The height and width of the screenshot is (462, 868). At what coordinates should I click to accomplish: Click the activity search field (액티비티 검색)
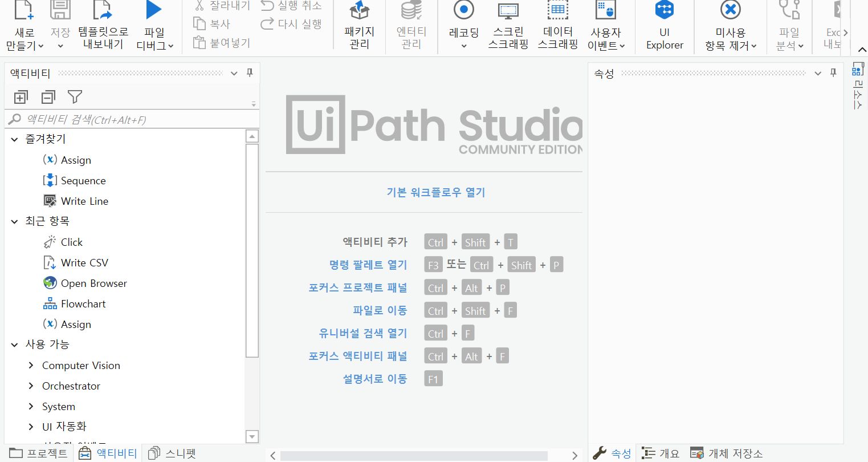coord(132,119)
